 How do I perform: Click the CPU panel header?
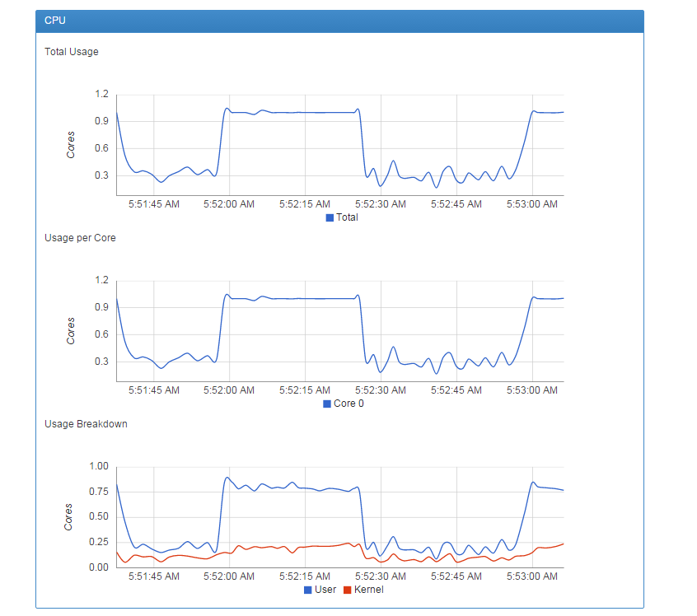tap(339, 21)
